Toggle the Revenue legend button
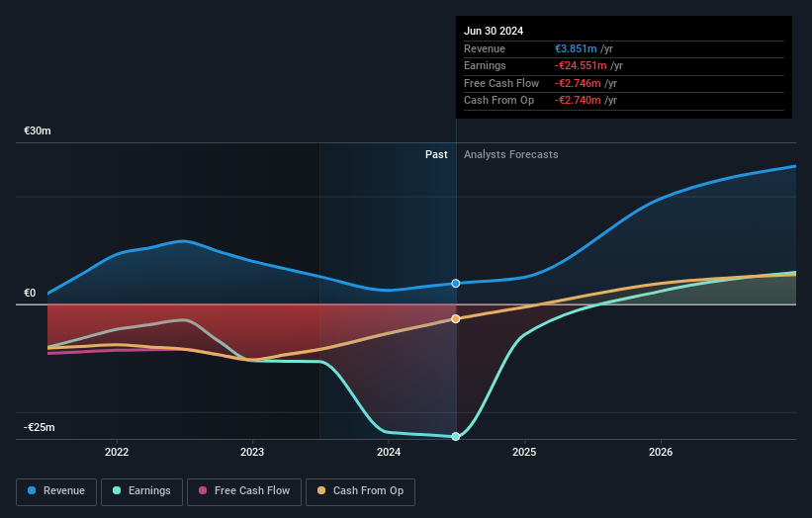This screenshot has width=812, height=518. click(x=56, y=491)
